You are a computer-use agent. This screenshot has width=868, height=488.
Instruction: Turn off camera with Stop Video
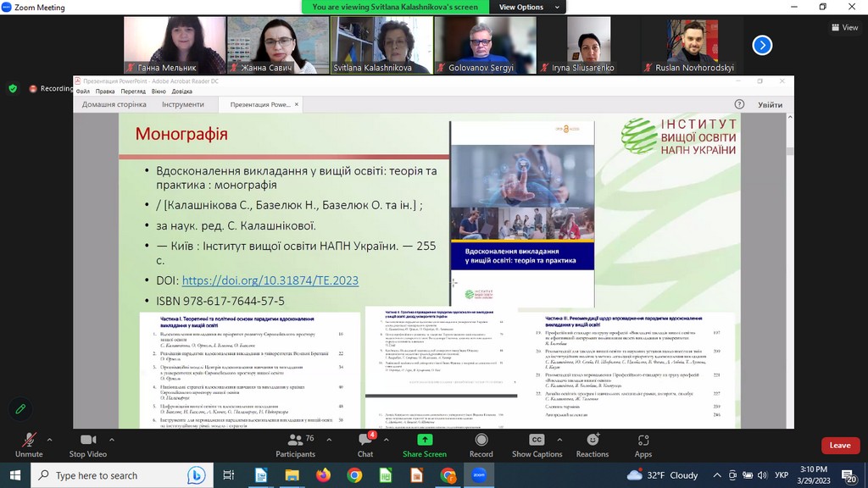[88, 444]
